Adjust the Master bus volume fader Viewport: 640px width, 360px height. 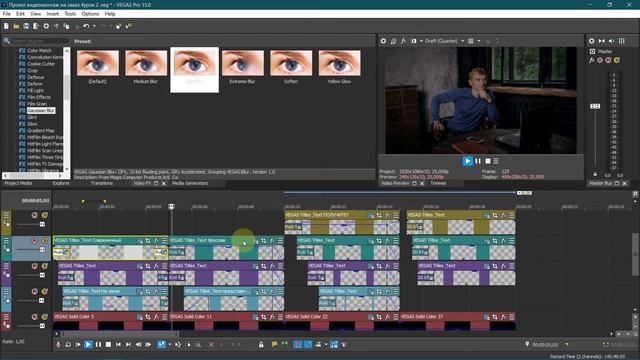point(595,106)
